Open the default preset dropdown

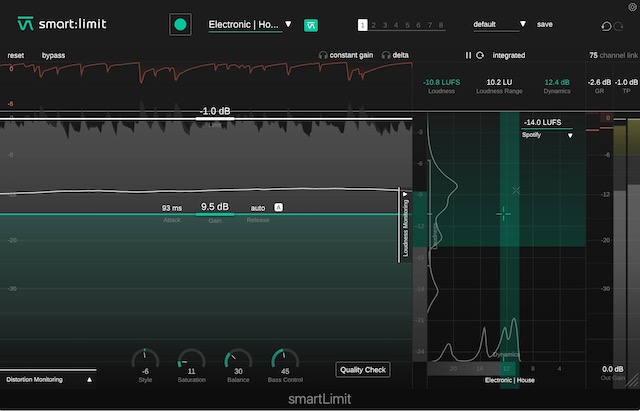(x=500, y=24)
